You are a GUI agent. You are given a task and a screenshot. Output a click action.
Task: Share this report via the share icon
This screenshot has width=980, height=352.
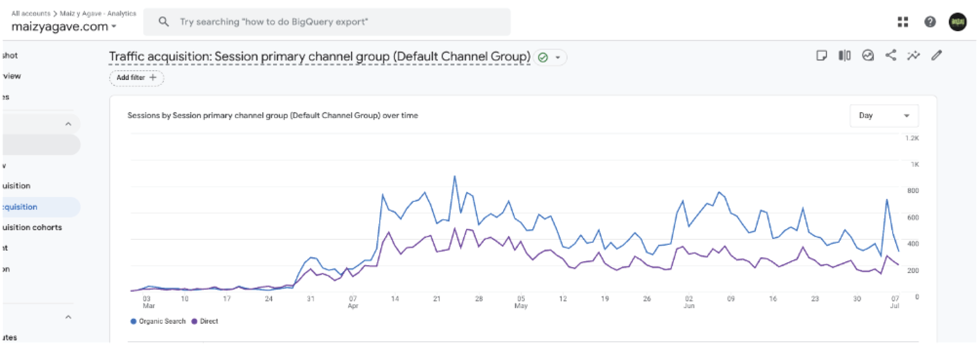[x=891, y=55]
